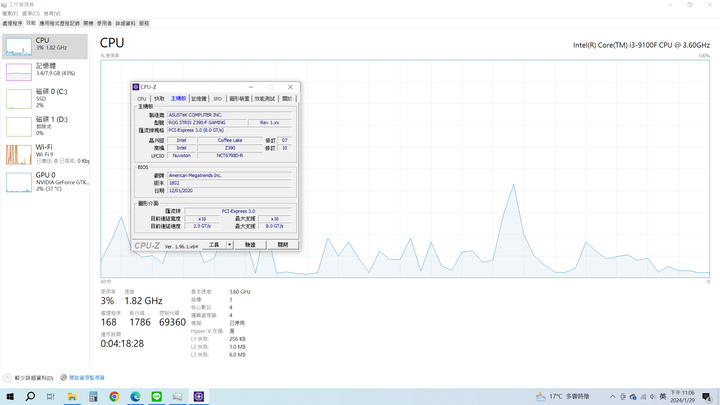Switch to the 開機 tab in Task Manager
The height and width of the screenshot is (405, 720).
pos(88,23)
